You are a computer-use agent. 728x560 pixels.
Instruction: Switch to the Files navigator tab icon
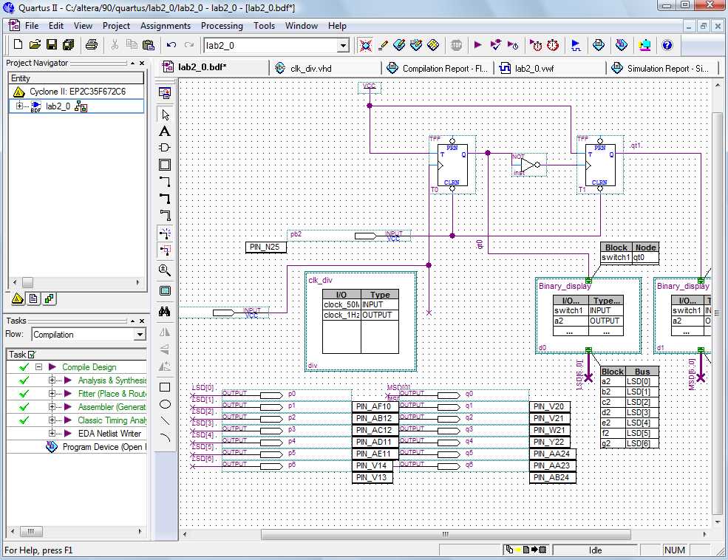(33, 298)
